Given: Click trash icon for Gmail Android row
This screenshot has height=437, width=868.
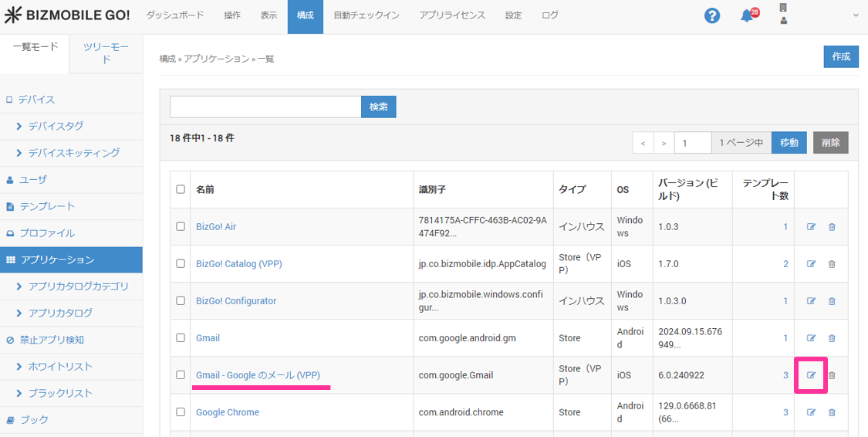Looking at the screenshot, I should [x=832, y=338].
